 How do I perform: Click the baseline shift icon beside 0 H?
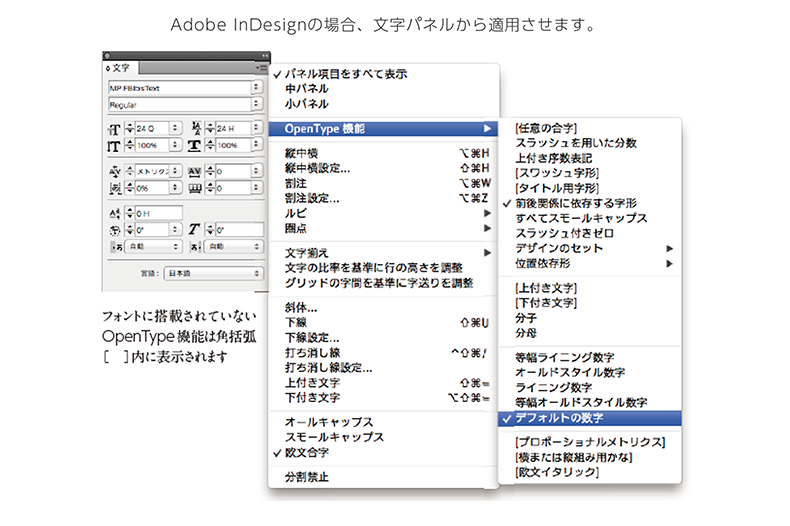click(115, 214)
